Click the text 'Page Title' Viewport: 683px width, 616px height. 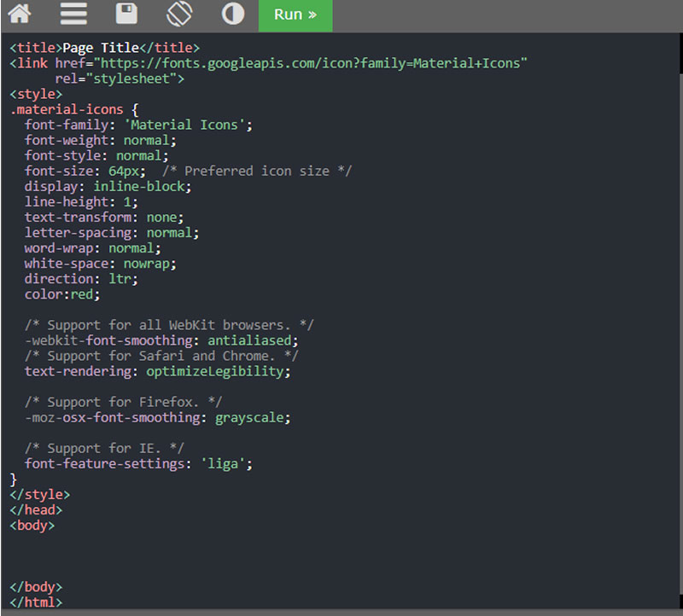point(101,48)
